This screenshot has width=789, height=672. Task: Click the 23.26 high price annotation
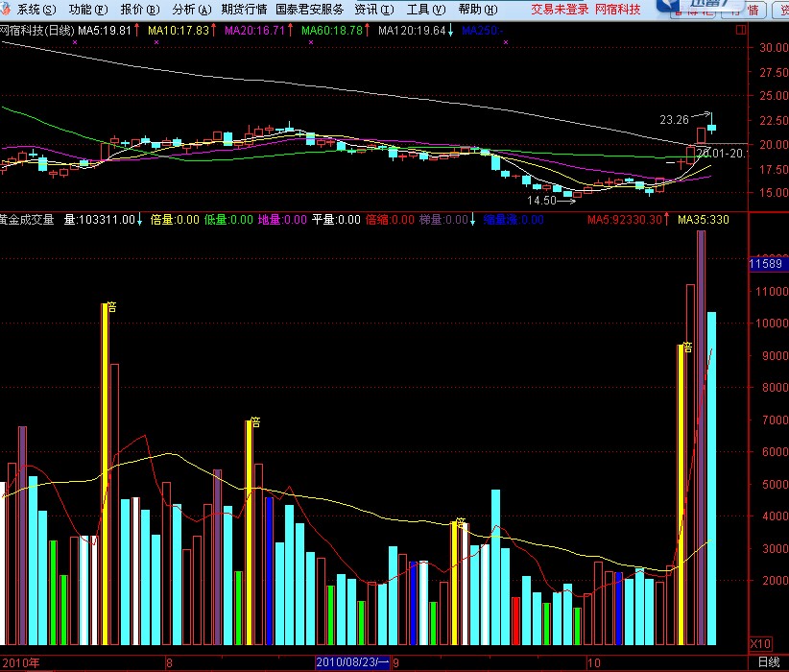tap(674, 120)
